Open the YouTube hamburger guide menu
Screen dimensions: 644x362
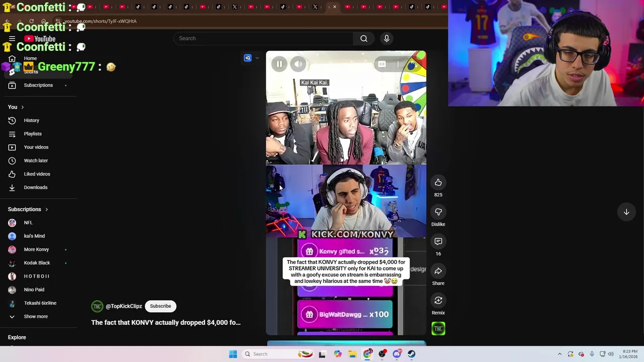pyautogui.click(x=12, y=39)
